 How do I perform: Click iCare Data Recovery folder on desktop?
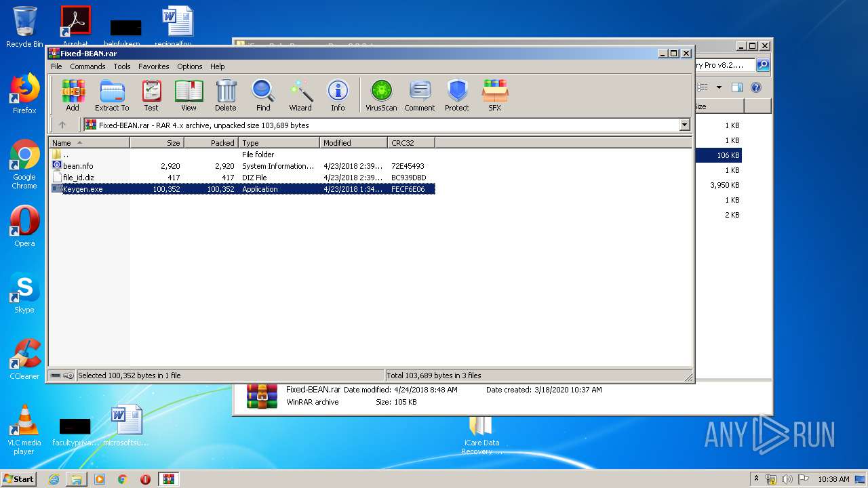[481, 434]
